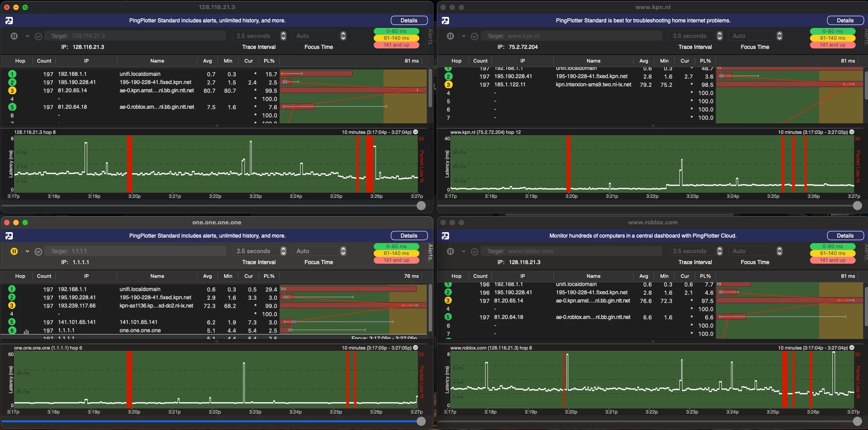Expand chevron beside pause in www.roblox.com window
The width and height of the screenshot is (868, 430).
tap(464, 251)
